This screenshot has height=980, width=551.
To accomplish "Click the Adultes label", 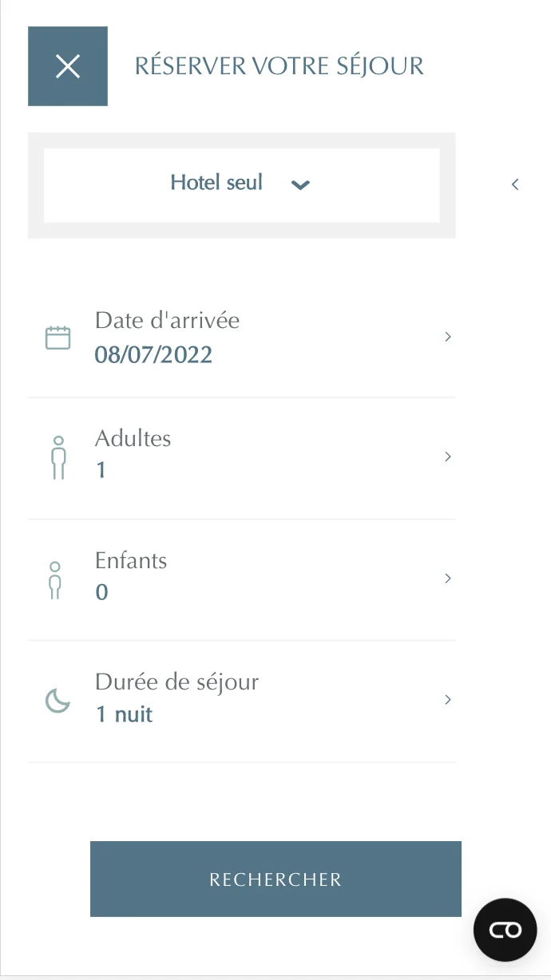I will [x=133, y=438].
